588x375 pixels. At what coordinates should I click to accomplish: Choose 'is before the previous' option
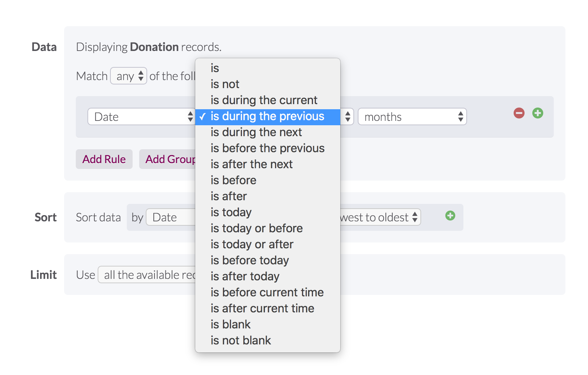pos(267,149)
